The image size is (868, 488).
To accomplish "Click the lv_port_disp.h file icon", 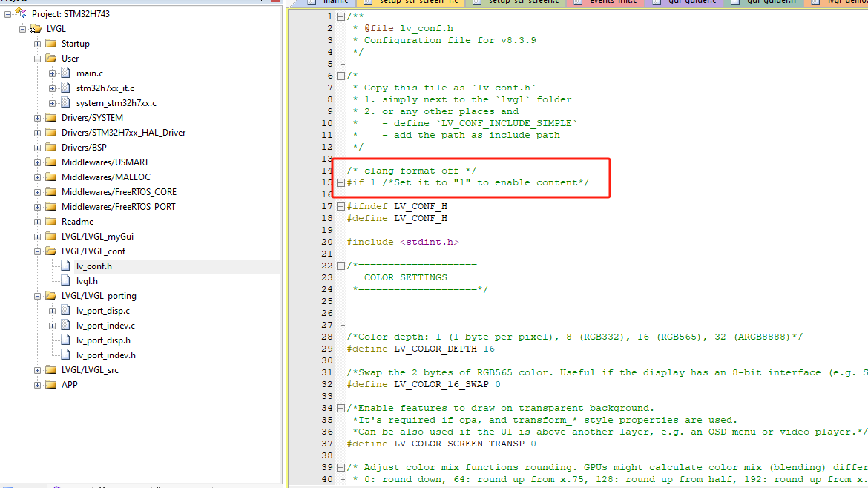I will click(66, 340).
